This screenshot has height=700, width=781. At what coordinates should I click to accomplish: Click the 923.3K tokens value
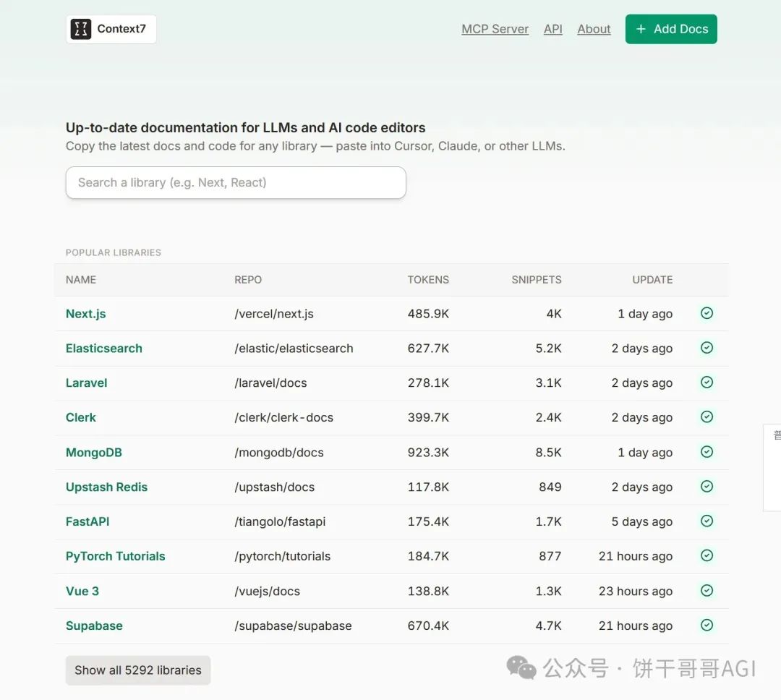pos(428,453)
